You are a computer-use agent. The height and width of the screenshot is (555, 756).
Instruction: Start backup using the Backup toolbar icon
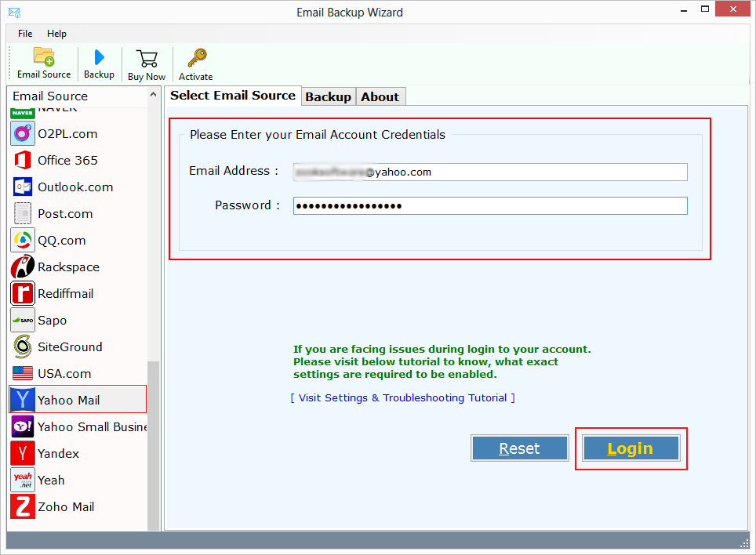point(100,57)
